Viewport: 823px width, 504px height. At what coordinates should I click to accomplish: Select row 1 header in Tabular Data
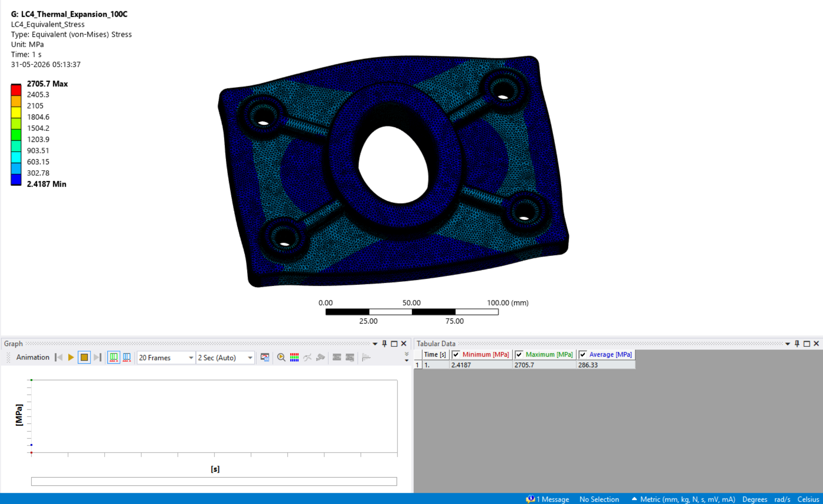417,365
